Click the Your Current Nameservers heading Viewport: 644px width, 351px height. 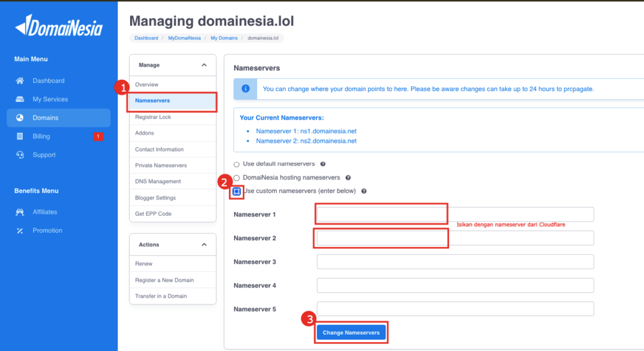tap(282, 118)
